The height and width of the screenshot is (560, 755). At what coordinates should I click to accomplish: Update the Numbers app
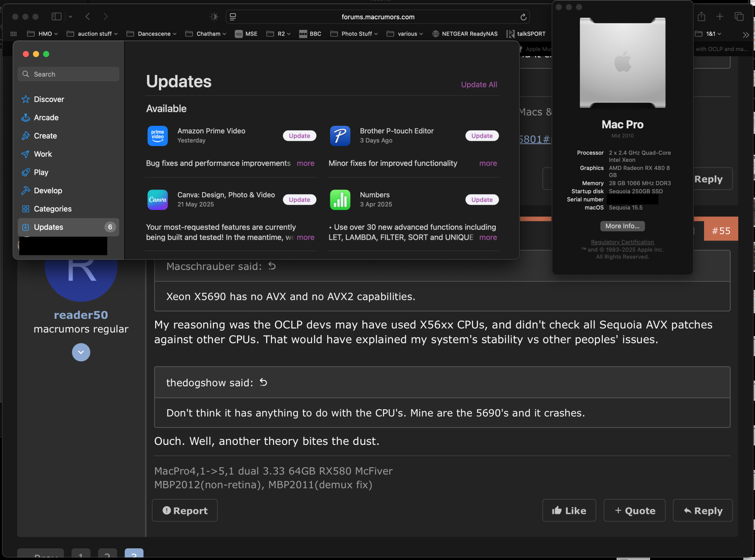(482, 199)
